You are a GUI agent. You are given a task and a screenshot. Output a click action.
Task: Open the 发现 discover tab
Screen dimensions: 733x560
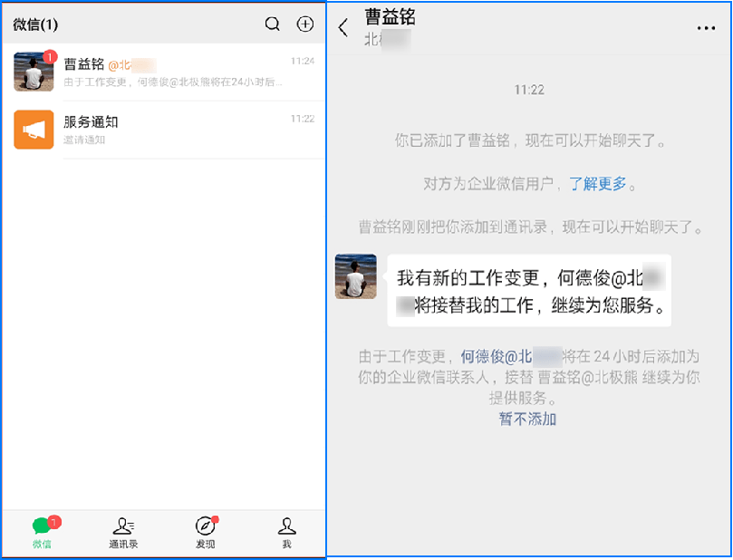point(206,533)
